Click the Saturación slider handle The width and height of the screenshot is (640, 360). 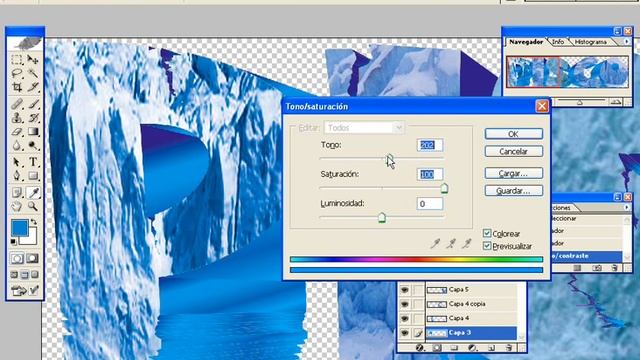coord(444,188)
